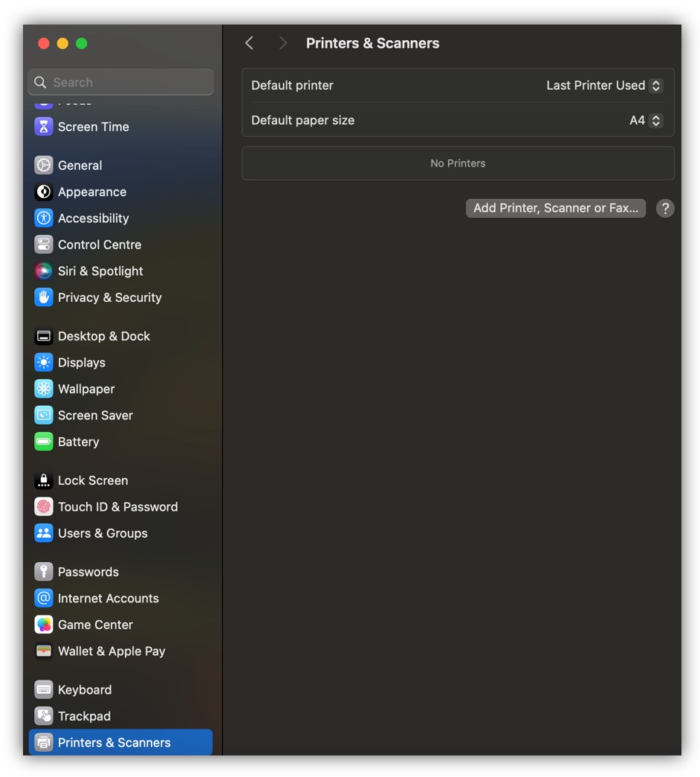The height and width of the screenshot is (777, 700).
Task: Click the red close window button
Action: 44,44
